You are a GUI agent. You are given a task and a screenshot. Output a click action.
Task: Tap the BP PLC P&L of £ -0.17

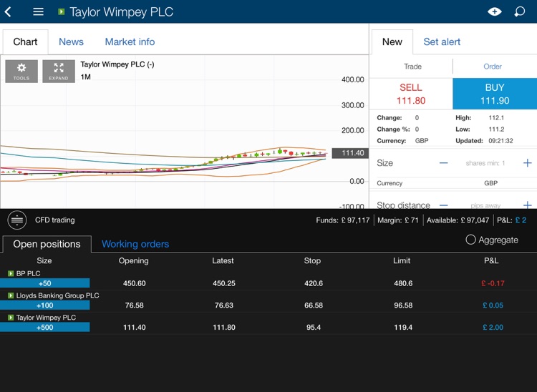(x=493, y=283)
